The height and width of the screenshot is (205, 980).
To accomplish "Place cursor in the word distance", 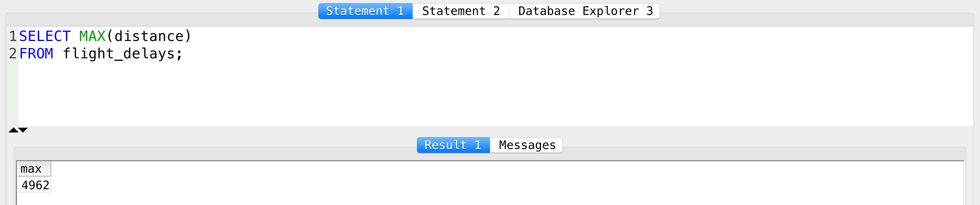I will [x=149, y=36].
